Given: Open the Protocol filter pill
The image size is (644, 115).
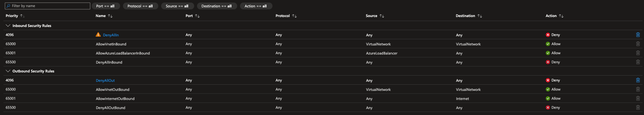Looking at the screenshot, I should pyautogui.click(x=140, y=6).
